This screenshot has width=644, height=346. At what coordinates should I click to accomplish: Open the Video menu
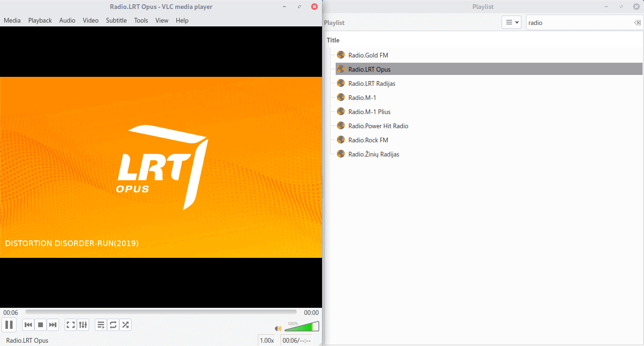(x=91, y=20)
